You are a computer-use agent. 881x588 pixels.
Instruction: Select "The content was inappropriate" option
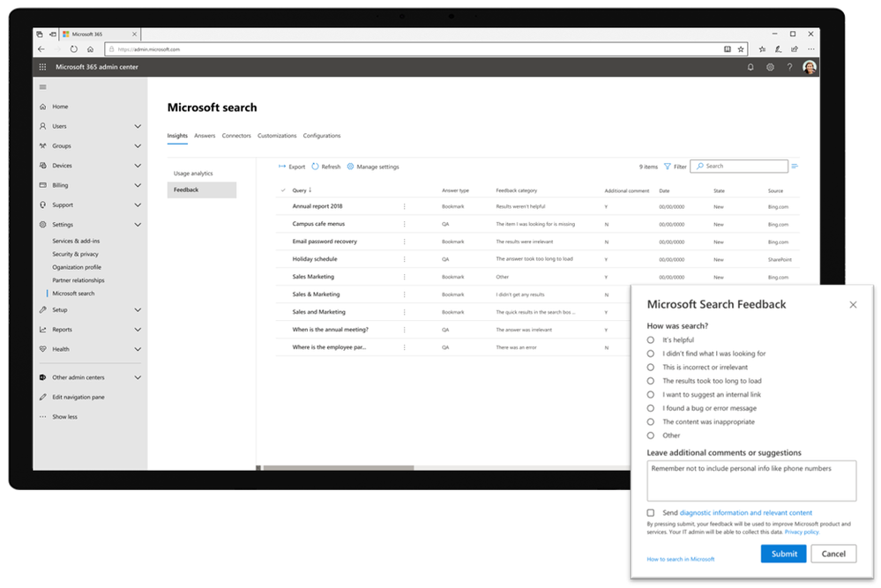coord(650,421)
